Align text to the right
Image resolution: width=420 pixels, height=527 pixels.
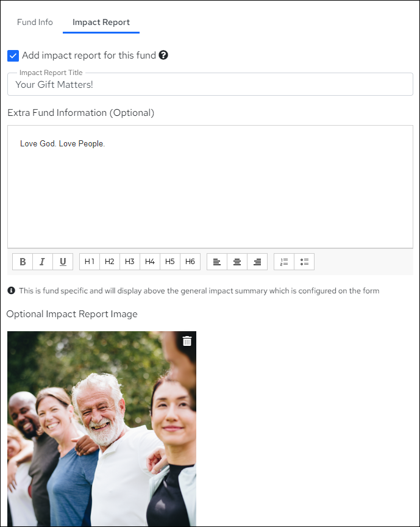257,262
